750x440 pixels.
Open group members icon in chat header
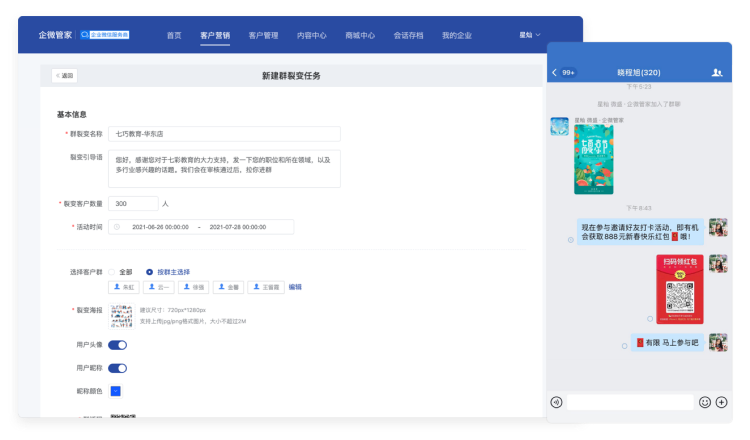(x=717, y=73)
